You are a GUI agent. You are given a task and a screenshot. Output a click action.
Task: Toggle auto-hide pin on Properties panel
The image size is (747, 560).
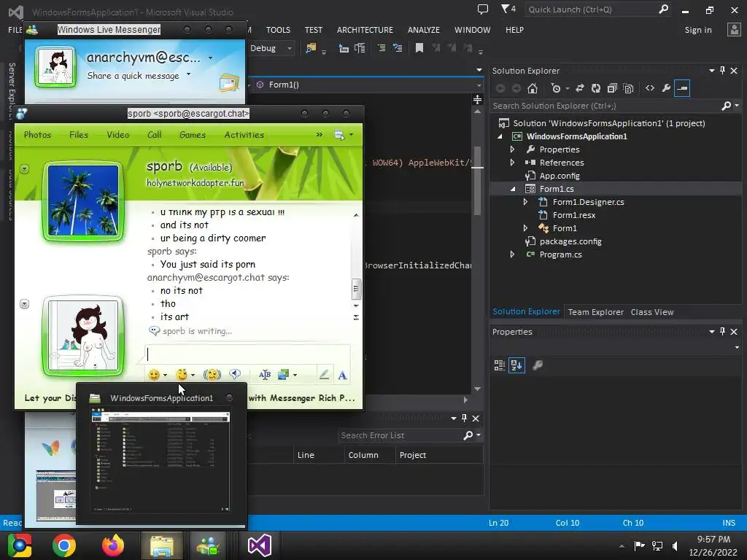coord(722,332)
